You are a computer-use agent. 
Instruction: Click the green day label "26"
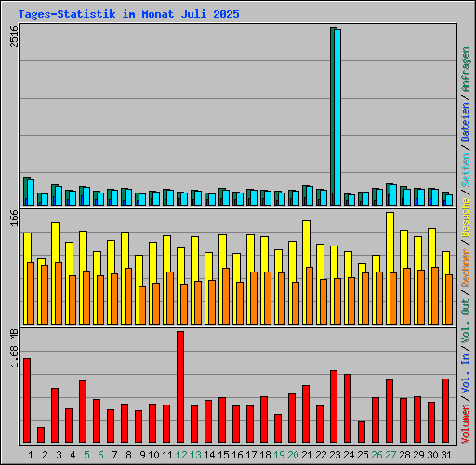click(x=377, y=455)
